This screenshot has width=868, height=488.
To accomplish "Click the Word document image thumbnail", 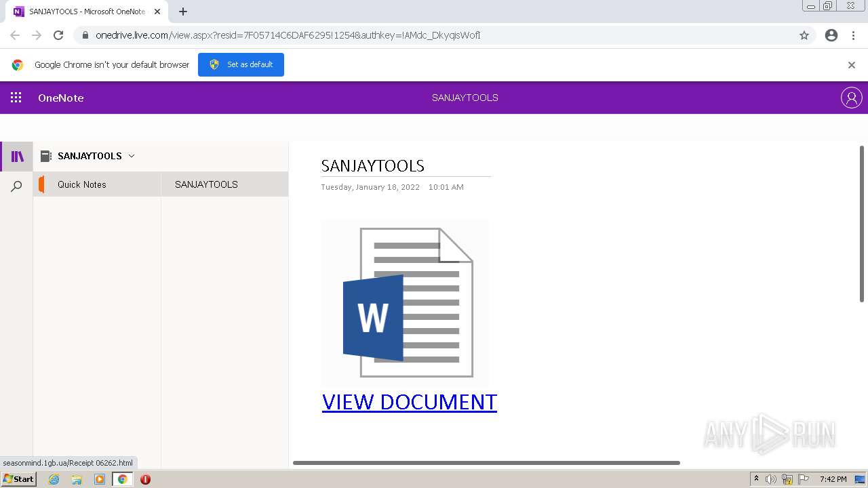I will coord(405,303).
